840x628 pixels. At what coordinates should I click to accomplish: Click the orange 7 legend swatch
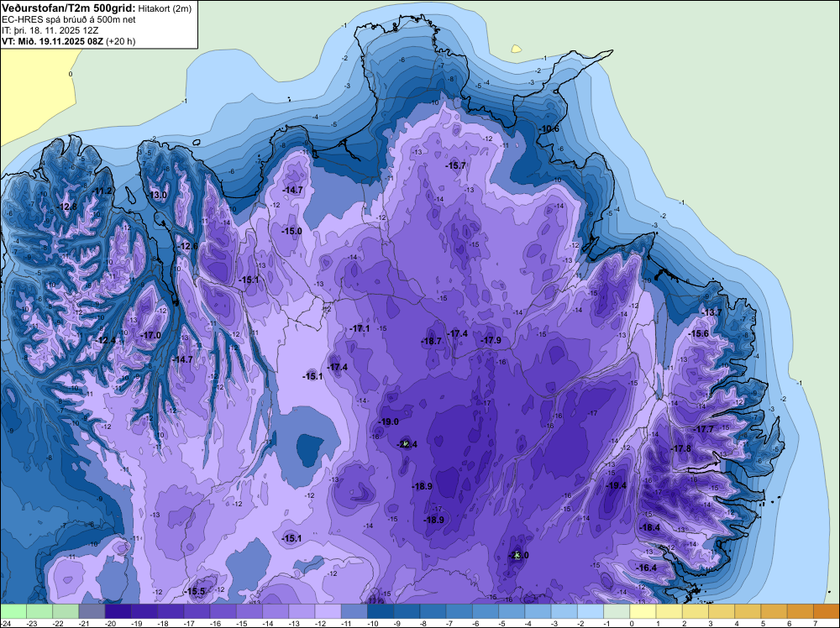tap(827, 611)
